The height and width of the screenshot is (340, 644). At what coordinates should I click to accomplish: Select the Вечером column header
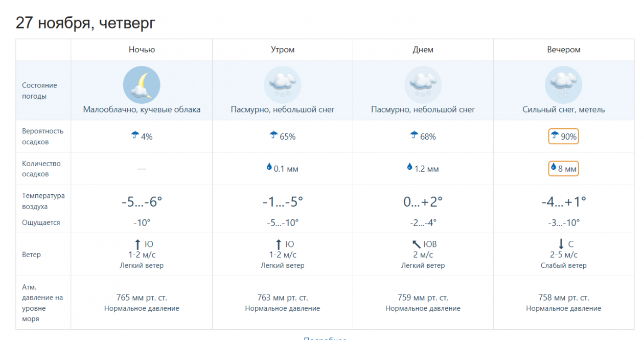tap(563, 50)
